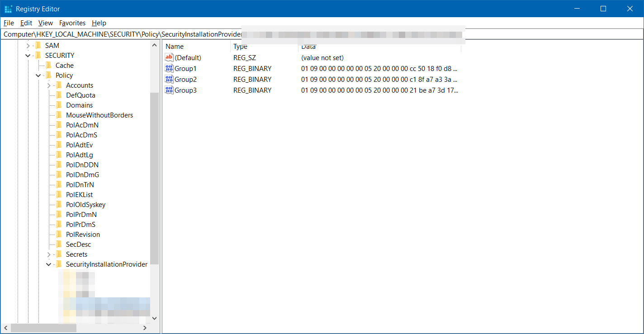Open the View menu
The image size is (644, 334).
[x=46, y=23]
